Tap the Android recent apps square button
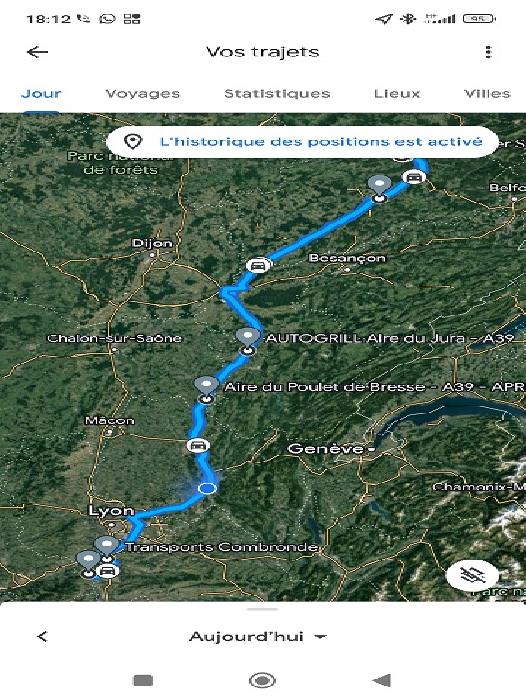 [143, 680]
